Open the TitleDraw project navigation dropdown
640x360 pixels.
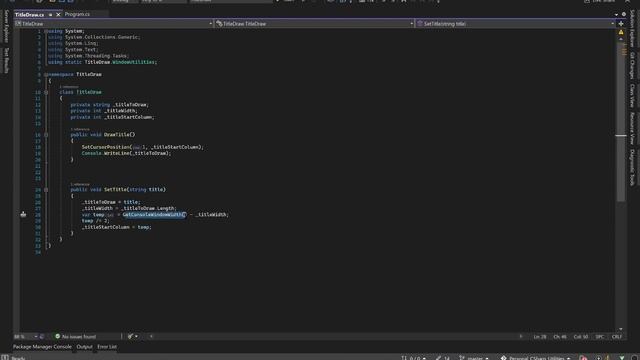[113, 24]
